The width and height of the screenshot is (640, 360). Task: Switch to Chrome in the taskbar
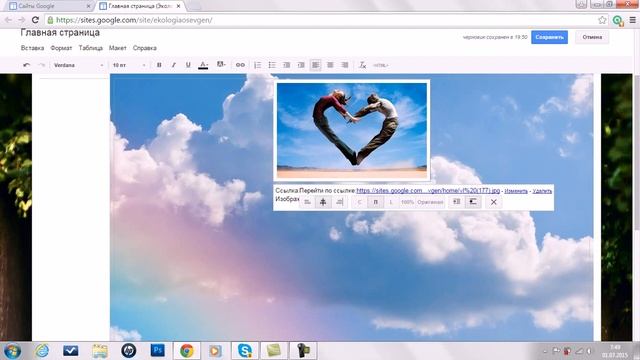point(187,351)
